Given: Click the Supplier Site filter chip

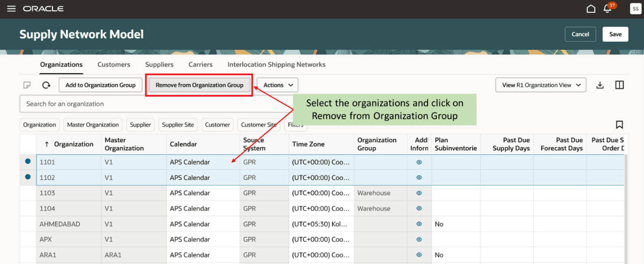Looking at the screenshot, I should (178, 125).
